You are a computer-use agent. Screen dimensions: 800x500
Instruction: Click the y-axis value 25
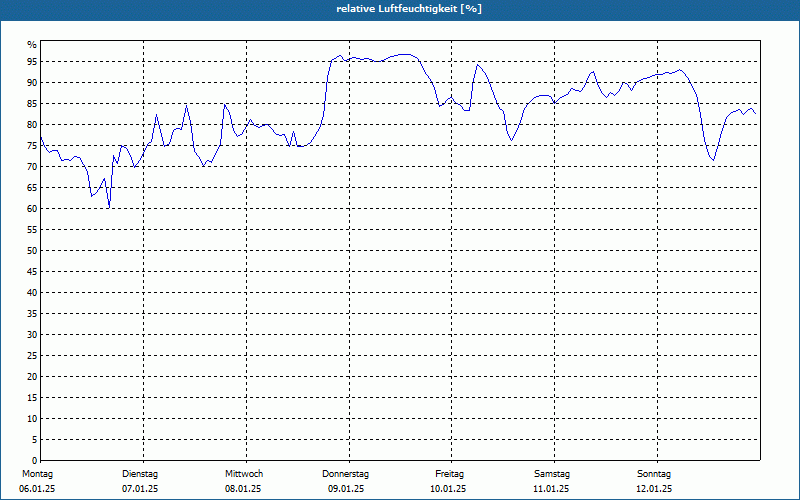tap(32, 356)
